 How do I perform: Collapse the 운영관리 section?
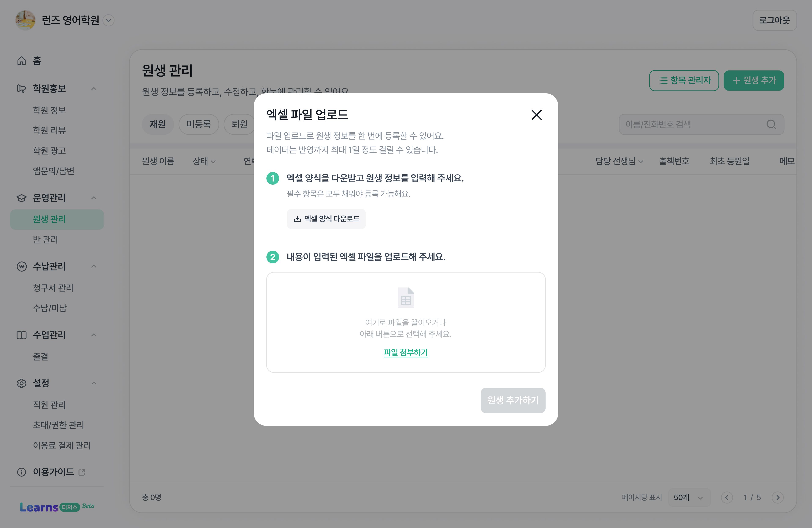(x=94, y=198)
